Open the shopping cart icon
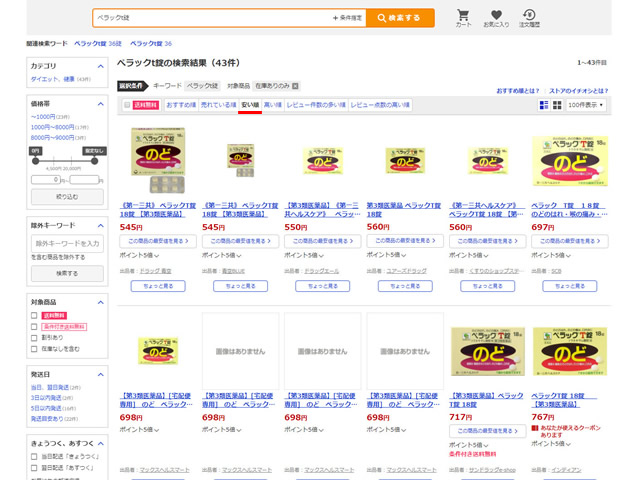 (463, 18)
